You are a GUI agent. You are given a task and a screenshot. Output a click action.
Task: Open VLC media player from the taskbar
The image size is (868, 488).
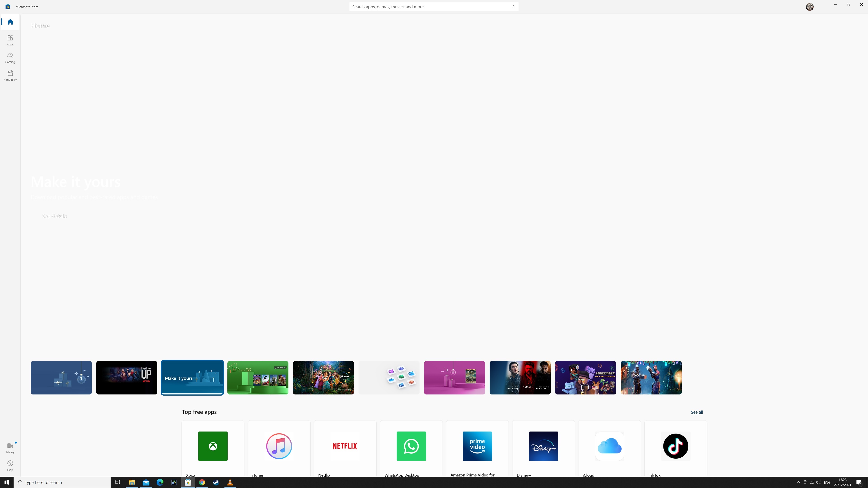230,482
